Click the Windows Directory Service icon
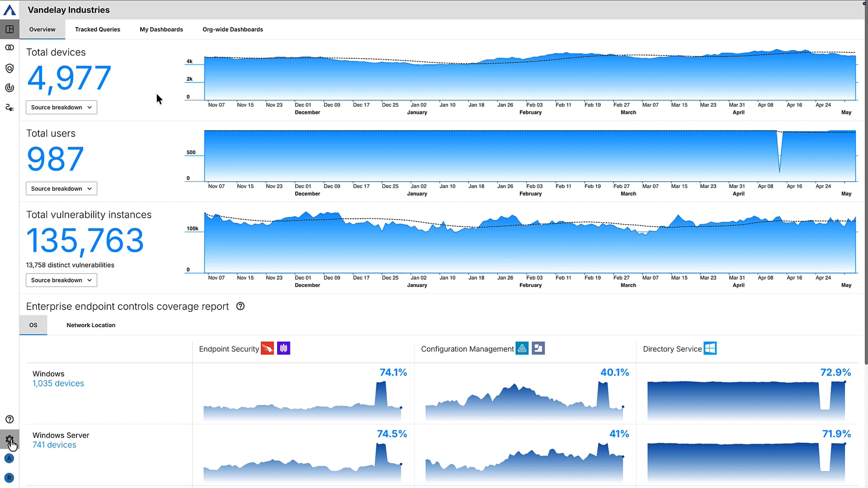 (x=710, y=348)
